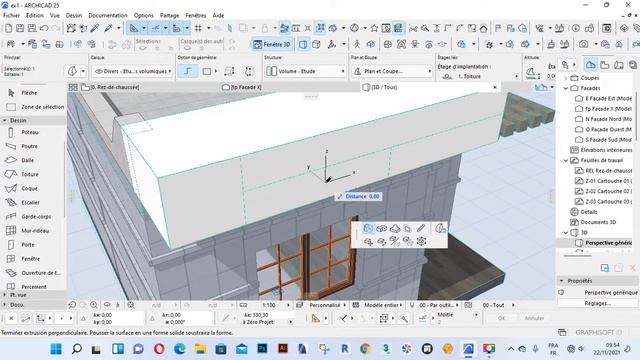Open the Plan et Coupe dropdown

(x=392, y=71)
